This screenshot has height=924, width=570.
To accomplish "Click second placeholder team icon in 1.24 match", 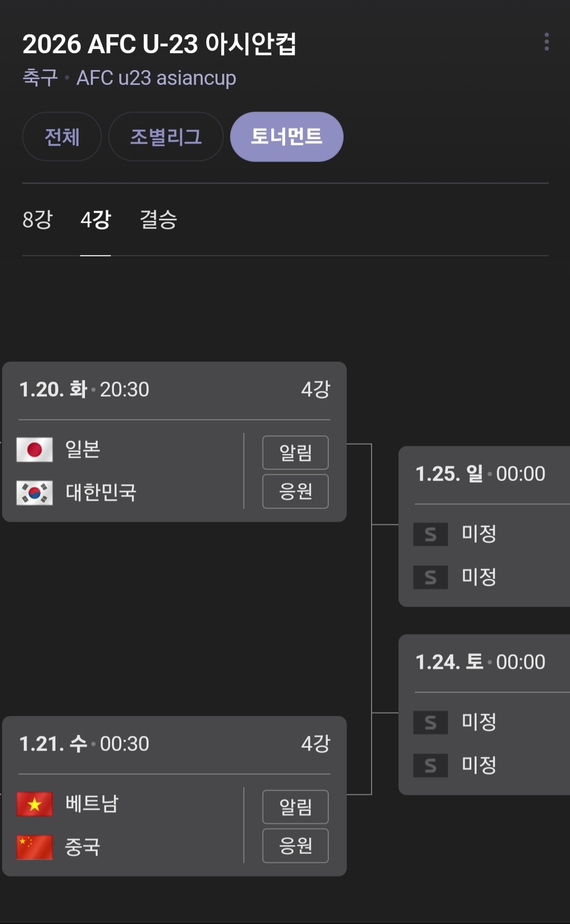I will 430,765.
